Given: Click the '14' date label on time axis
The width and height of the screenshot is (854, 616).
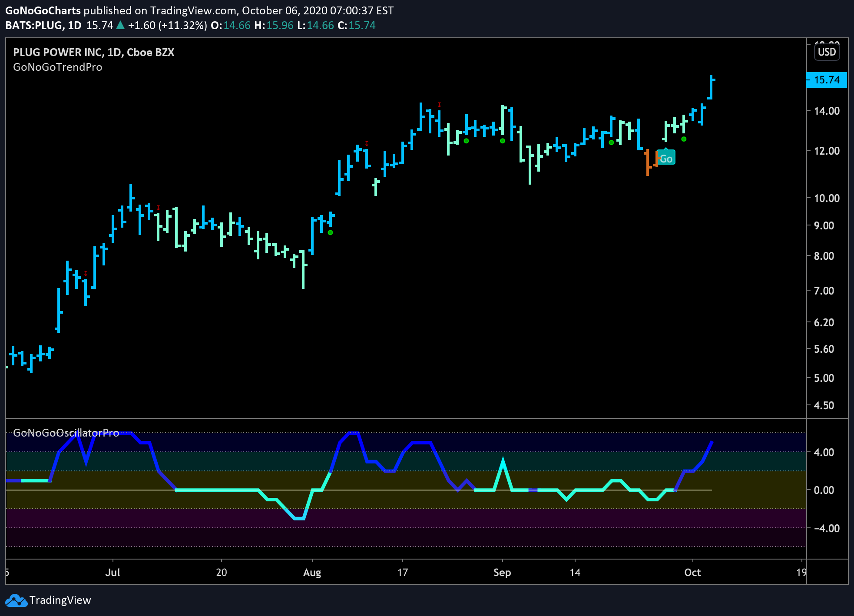Looking at the screenshot, I should point(575,572).
